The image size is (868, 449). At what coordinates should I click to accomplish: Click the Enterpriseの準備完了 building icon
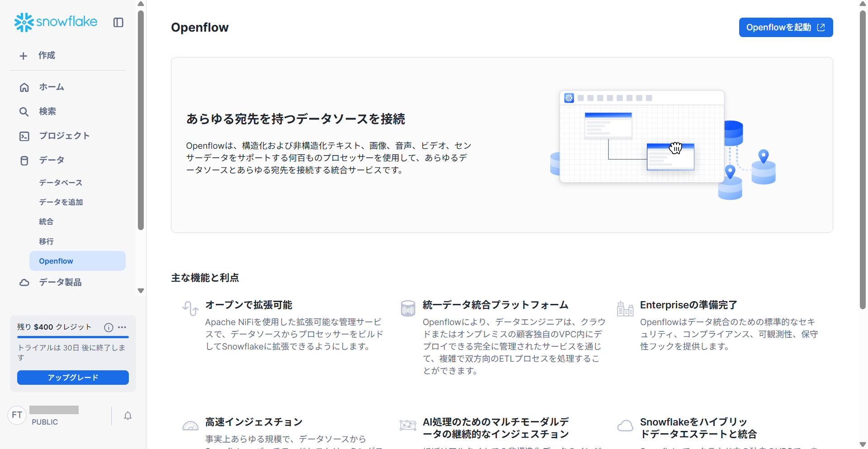(625, 308)
